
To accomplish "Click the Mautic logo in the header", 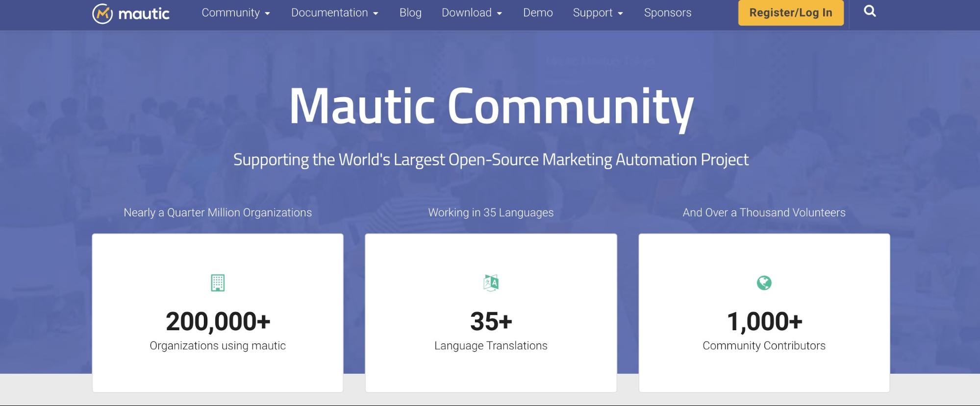I will [131, 13].
